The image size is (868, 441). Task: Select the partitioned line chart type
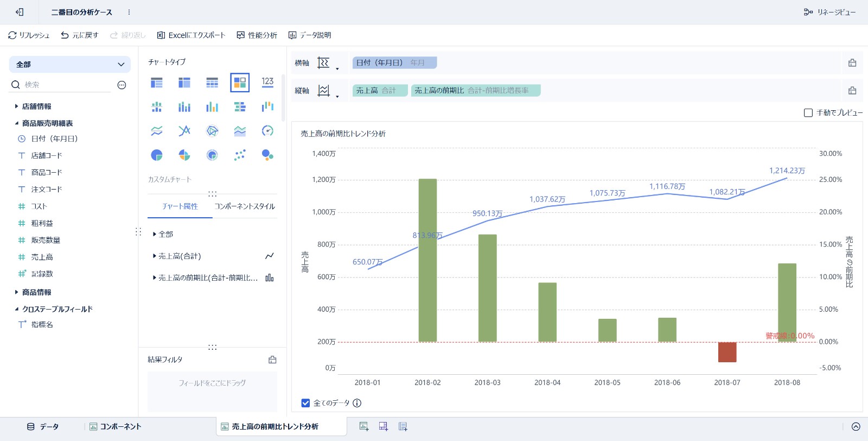point(157,131)
